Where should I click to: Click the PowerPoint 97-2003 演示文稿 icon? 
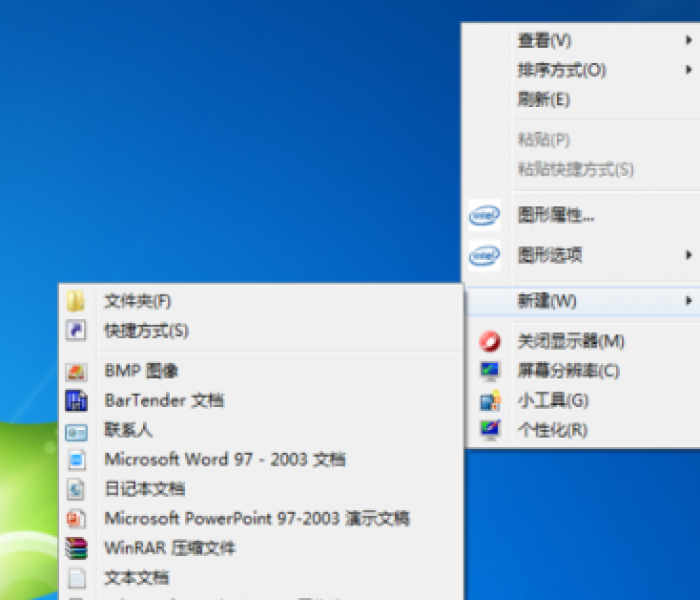(76, 519)
